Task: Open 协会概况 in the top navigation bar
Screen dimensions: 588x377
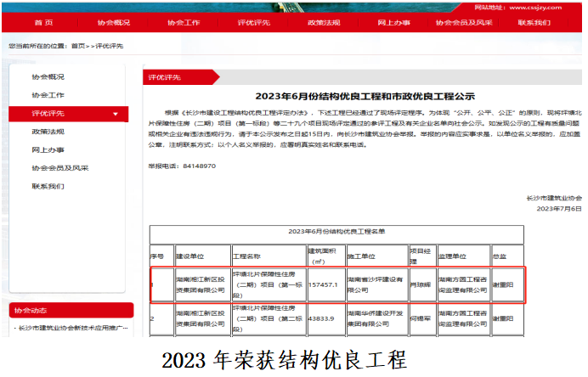Action: pyautogui.click(x=113, y=22)
